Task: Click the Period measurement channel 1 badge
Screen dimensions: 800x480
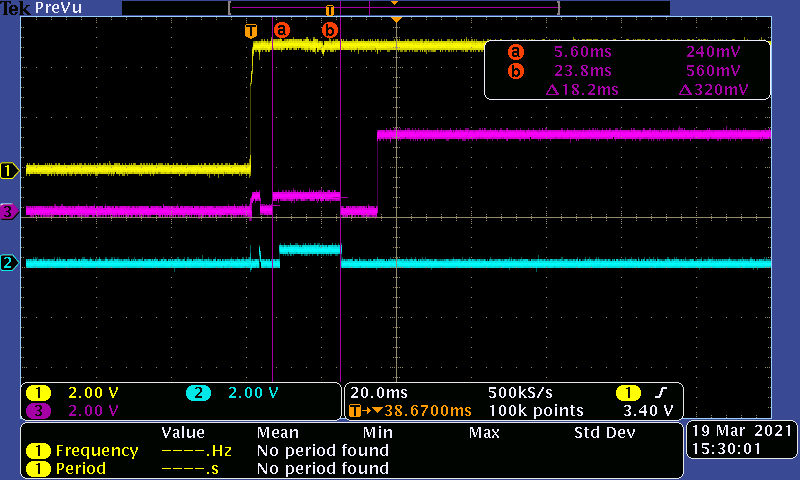Action: 38,468
